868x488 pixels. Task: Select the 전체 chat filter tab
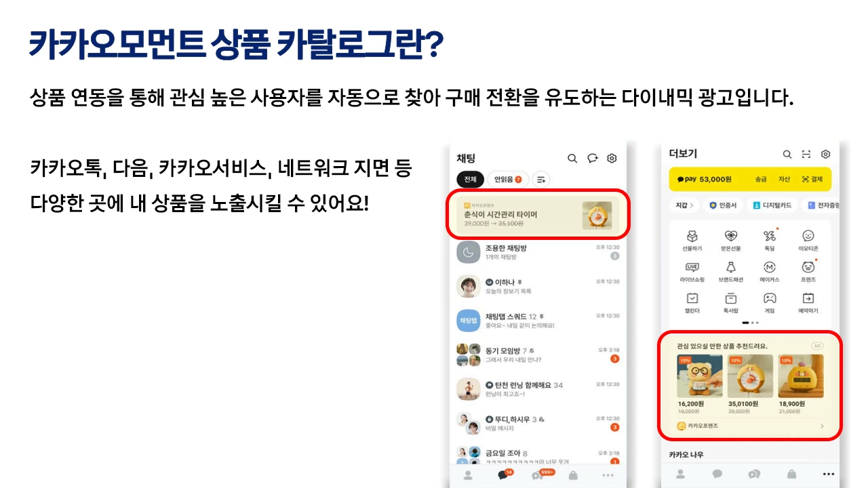coord(470,180)
